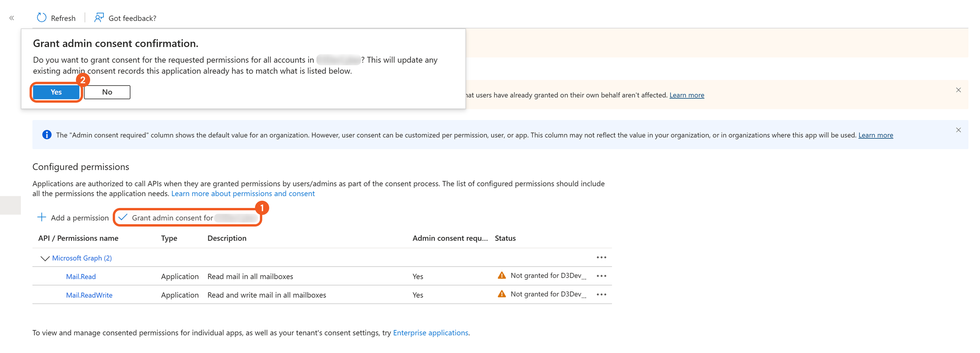Screen dimensions: 980x353
Task: Dismiss the orange warning banner
Action: 958,90
